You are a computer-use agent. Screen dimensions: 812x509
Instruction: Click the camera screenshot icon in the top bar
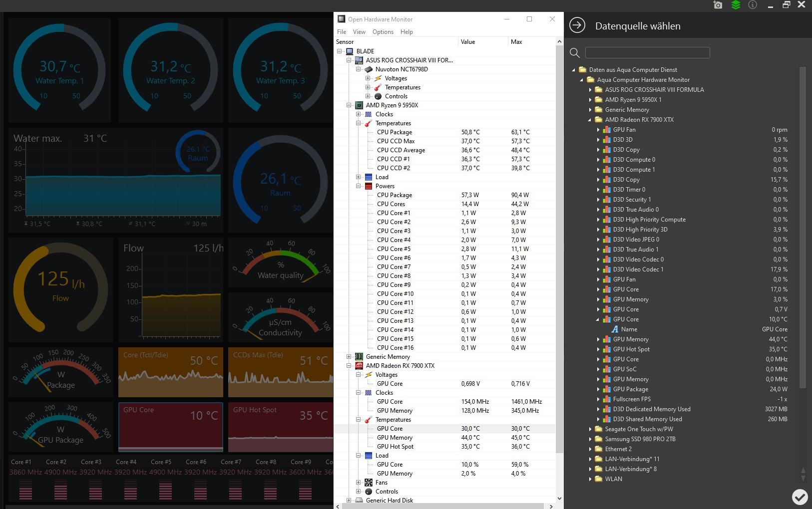718,5
